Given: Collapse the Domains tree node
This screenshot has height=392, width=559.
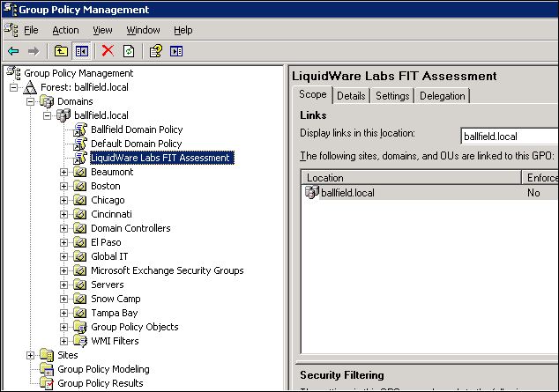Looking at the screenshot, I should click(x=31, y=101).
